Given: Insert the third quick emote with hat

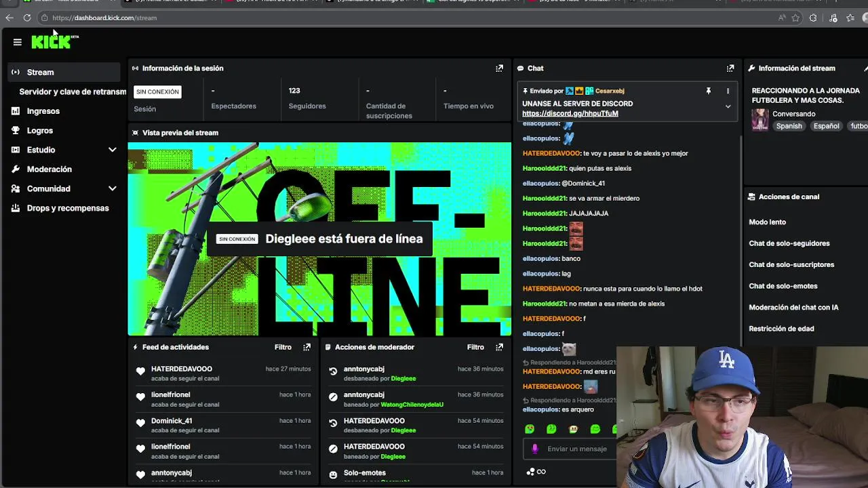Looking at the screenshot, I should tap(573, 429).
